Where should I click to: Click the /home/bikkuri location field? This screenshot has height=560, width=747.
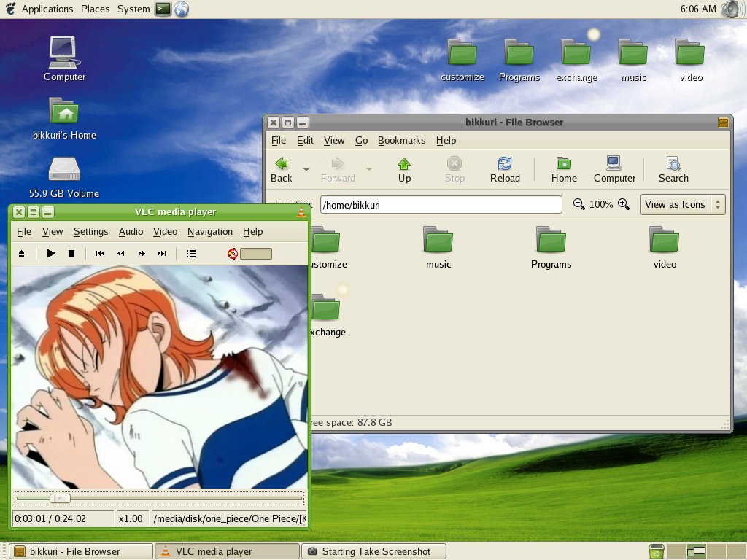441,205
